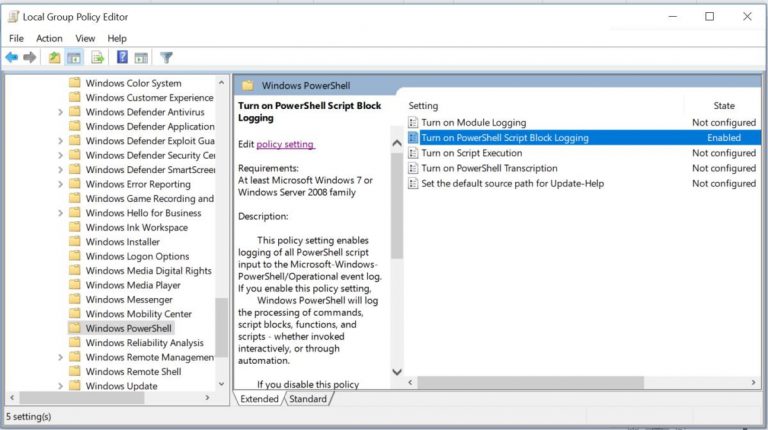Open the View menu
768x430 pixels.
coord(84,38)
